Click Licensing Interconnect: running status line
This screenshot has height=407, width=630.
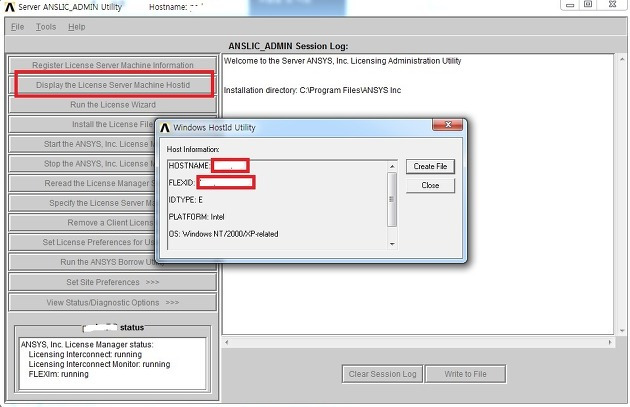point(85,354)
